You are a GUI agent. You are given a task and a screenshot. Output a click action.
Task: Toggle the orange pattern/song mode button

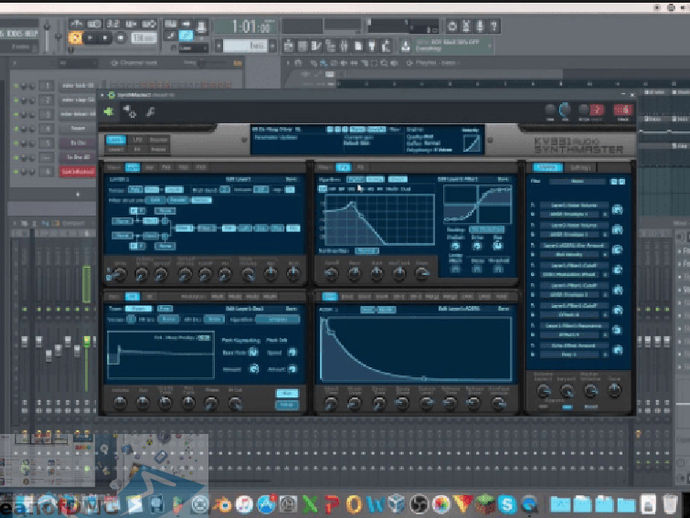click(x=75, y=38)
